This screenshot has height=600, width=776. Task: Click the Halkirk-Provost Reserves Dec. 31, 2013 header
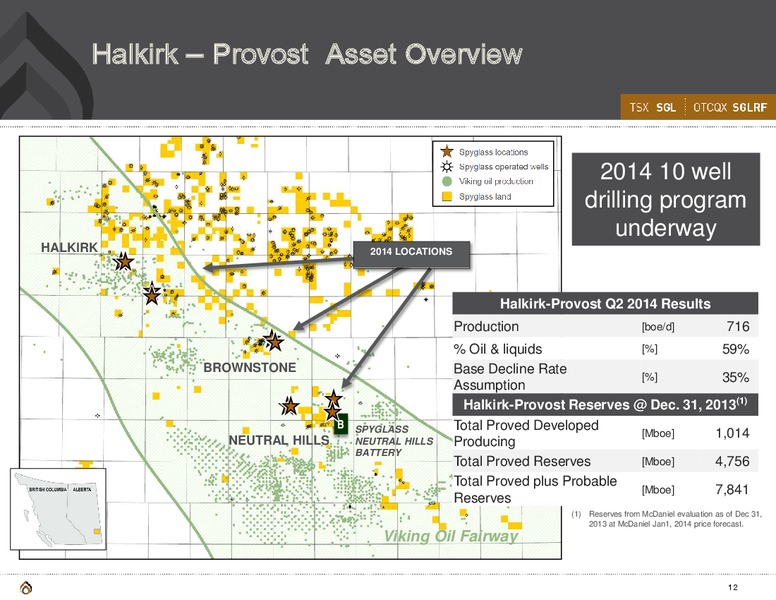point(605,404)
